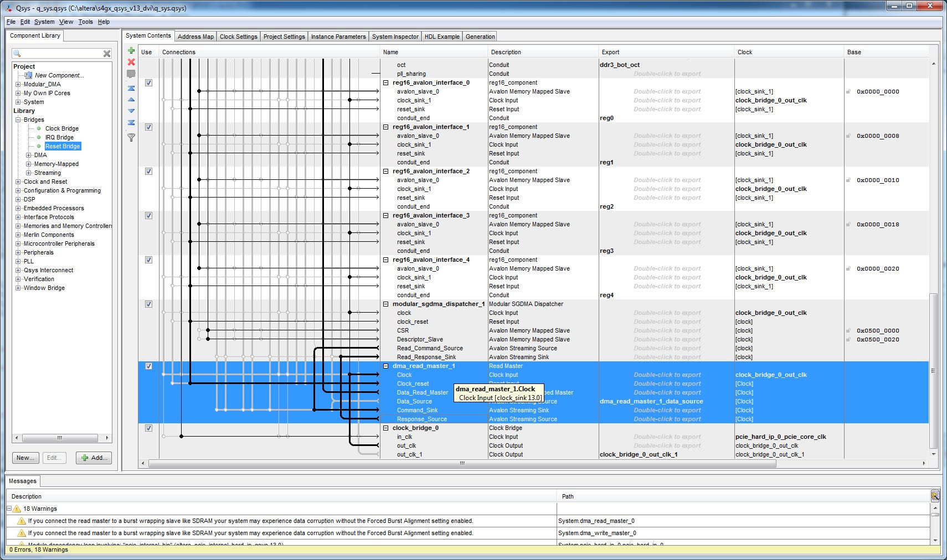The width and height of the screenshot is (947, 560).
Task: Uncheck Use box for reg16_avalon_interface_4
Action: [148, 260]
